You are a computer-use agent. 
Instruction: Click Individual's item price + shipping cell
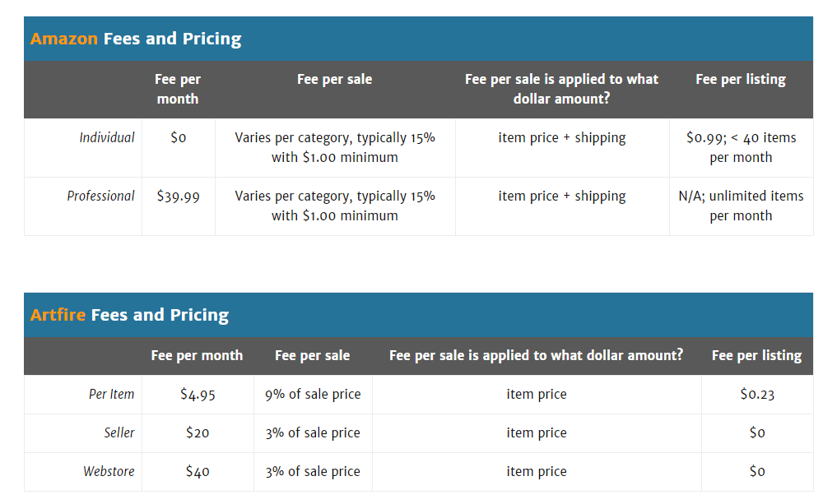(561, 138)
